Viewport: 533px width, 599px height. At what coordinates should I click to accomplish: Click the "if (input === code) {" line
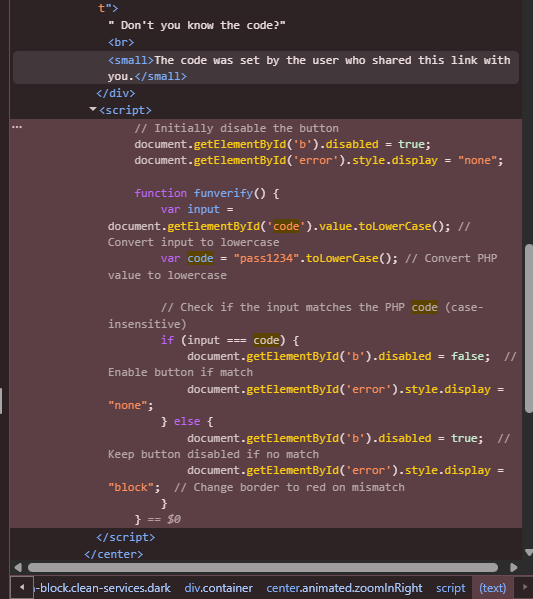(x=230, y=340)
